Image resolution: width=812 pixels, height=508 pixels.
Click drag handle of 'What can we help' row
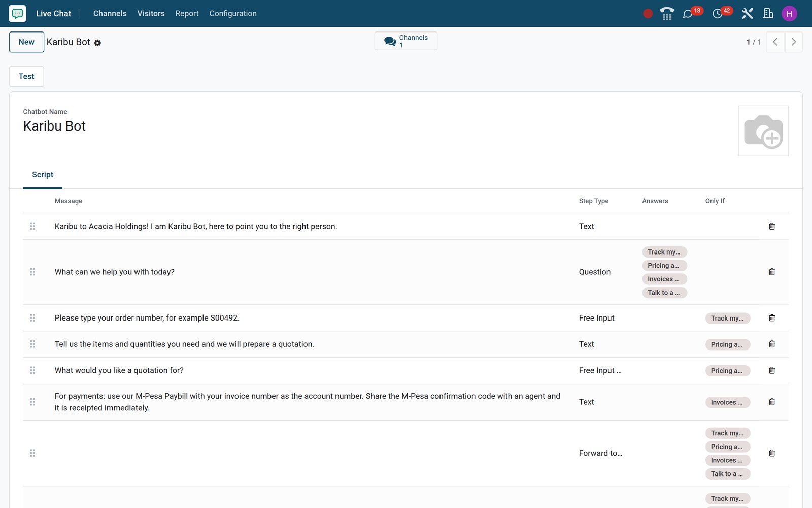[32, 272]
